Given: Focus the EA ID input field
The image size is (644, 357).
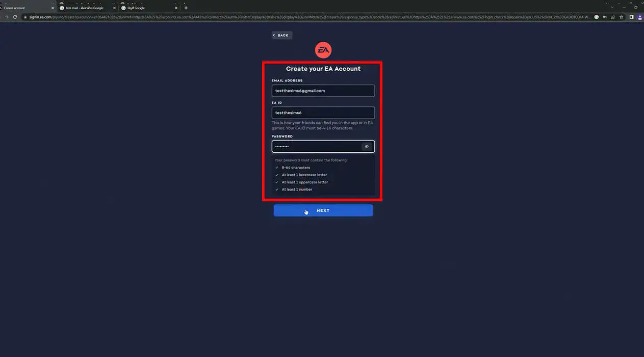Looking at the screenshot, I should point(323,113).
